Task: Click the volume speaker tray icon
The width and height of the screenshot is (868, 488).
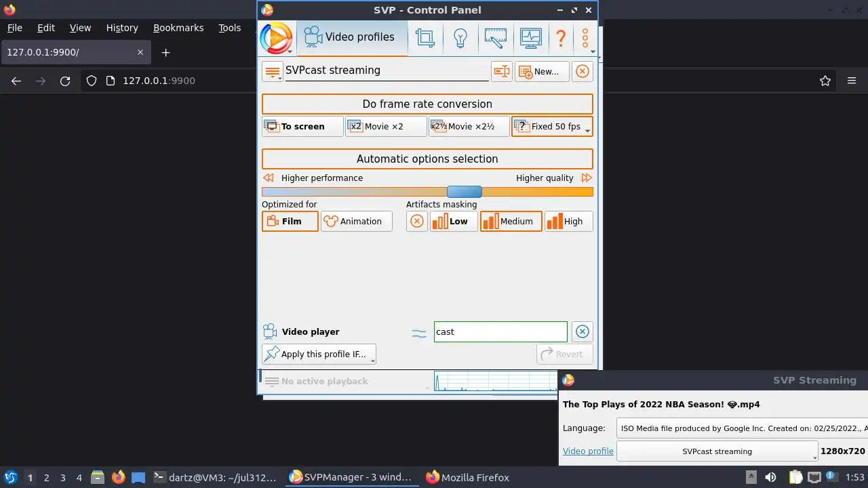Action: point(770,477)
